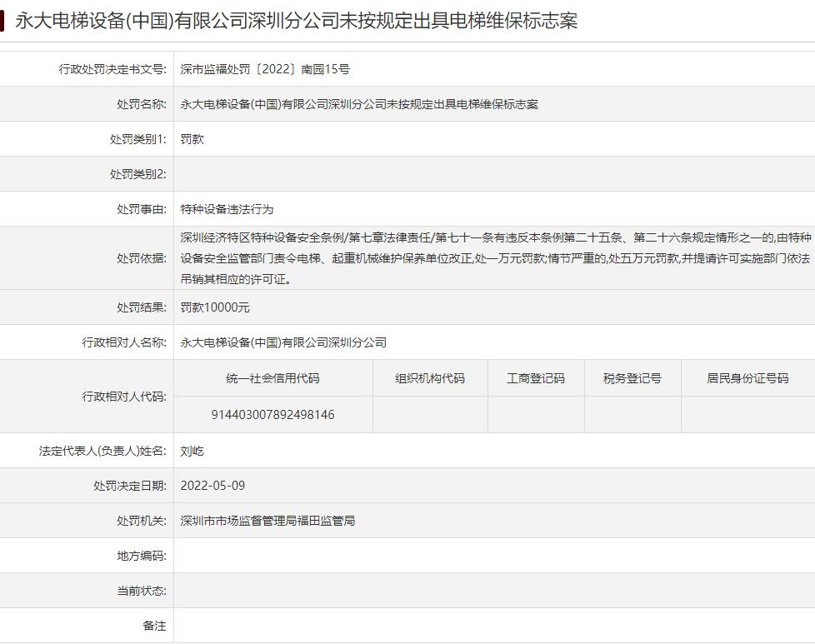
Task: Click the 处罚类别1 label
Action: 137,139
